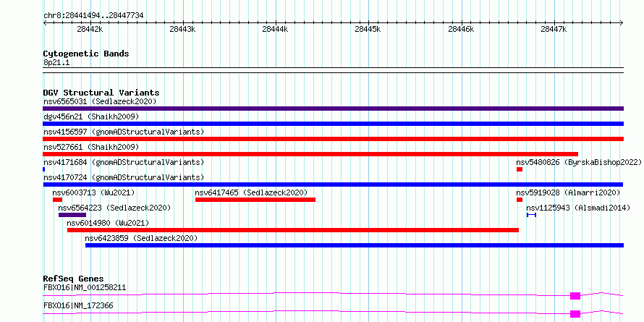Click the nsv6565031 (Sedlazeck2020) variant label

point(100,101)
